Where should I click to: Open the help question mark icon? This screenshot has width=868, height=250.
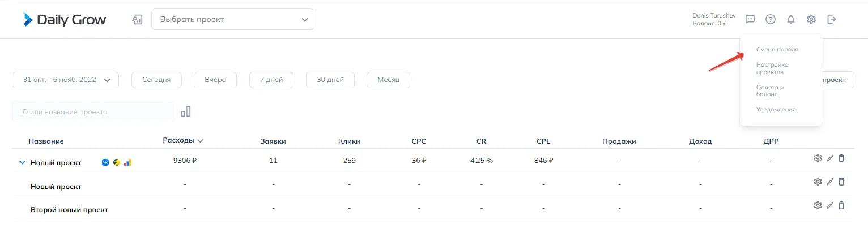click(x=771, y=19)
